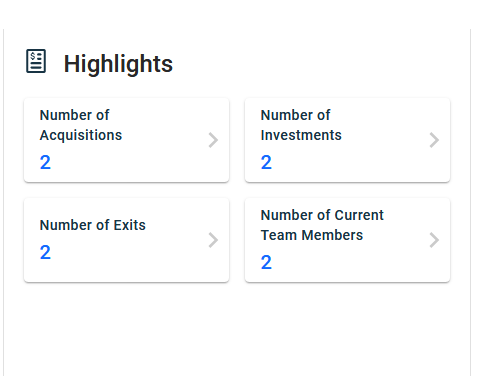Screen dimensions: 477x382
Task: Expand the Number of Investments chevron arrow
Action: (434, 140)
